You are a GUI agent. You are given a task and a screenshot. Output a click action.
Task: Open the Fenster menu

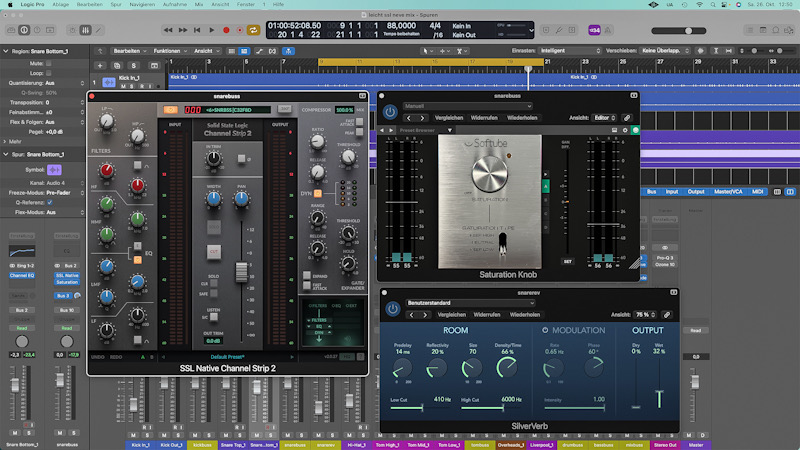(246, 4)
